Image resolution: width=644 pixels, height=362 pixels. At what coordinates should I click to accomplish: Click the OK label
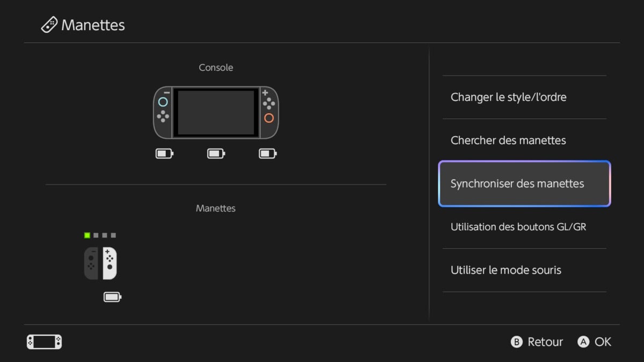pyautogui.click(x=603, y=342)
